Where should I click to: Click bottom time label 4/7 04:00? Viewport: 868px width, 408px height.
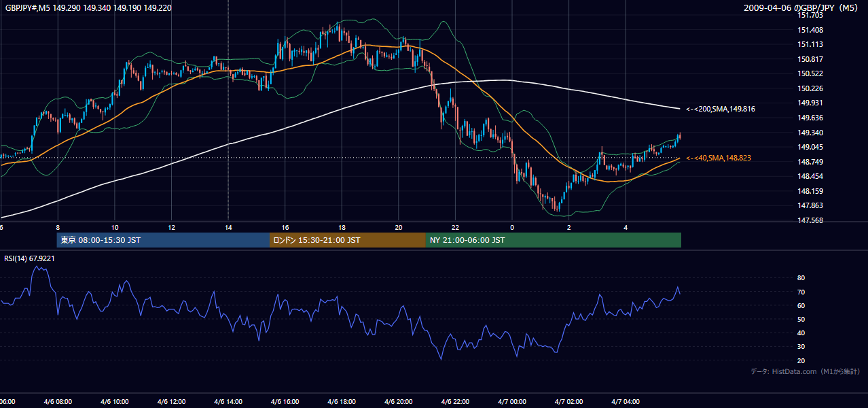pyautogui.click(x=626, y=401)
